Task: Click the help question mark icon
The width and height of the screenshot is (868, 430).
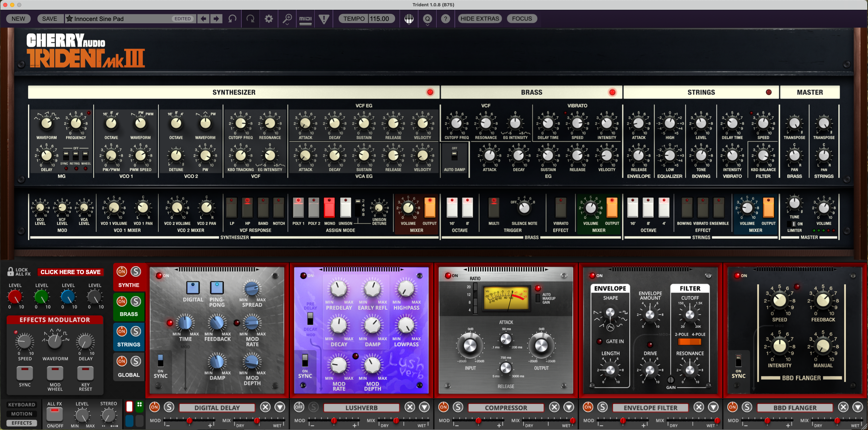Action: coord(445,19)
